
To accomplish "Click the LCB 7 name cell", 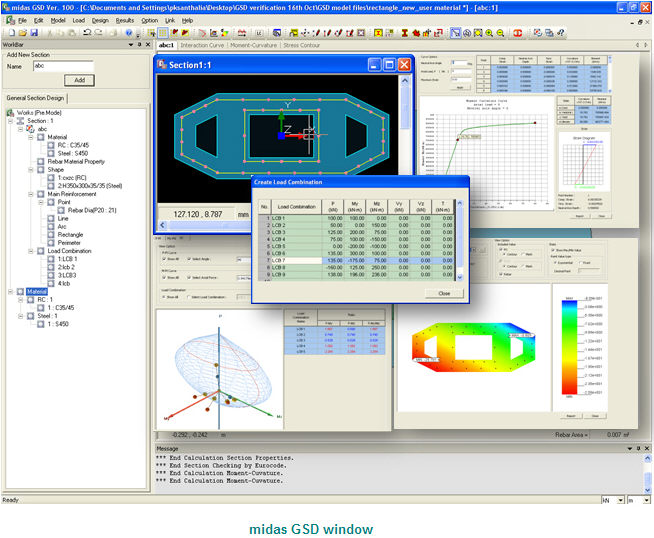I will tap(296, 260).
